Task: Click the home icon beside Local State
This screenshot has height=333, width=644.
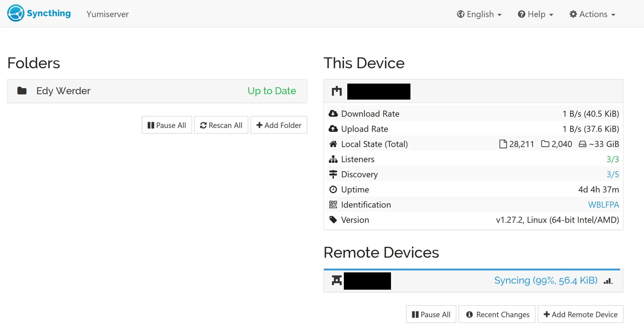Action: coord(333,144)
